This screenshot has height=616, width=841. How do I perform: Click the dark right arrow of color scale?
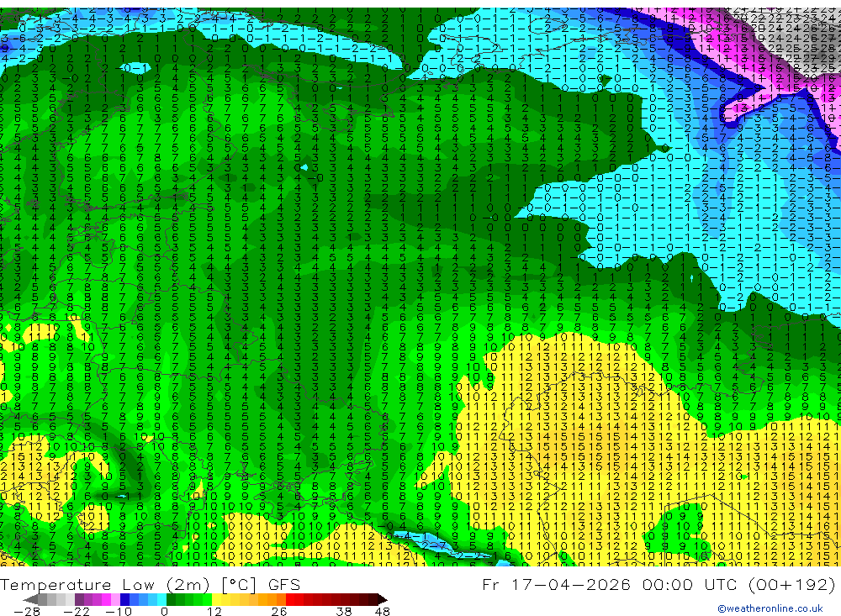click(383, 600)
